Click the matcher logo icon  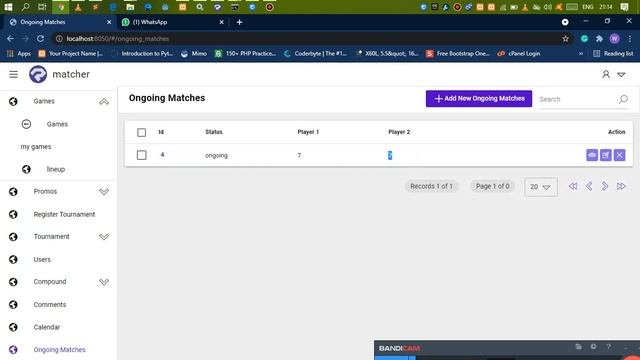38,74
